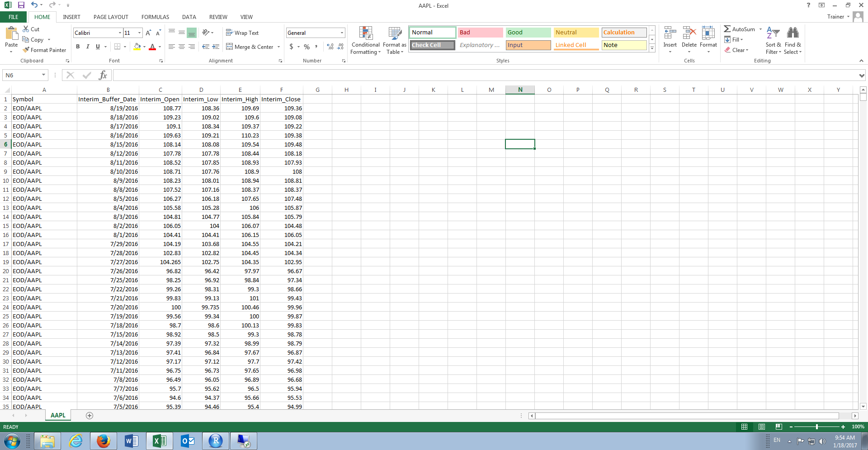The height and width of the screenshot is (450, 868).
Task: Toggle Bold formatting
Action: click(x=78, y=47)
